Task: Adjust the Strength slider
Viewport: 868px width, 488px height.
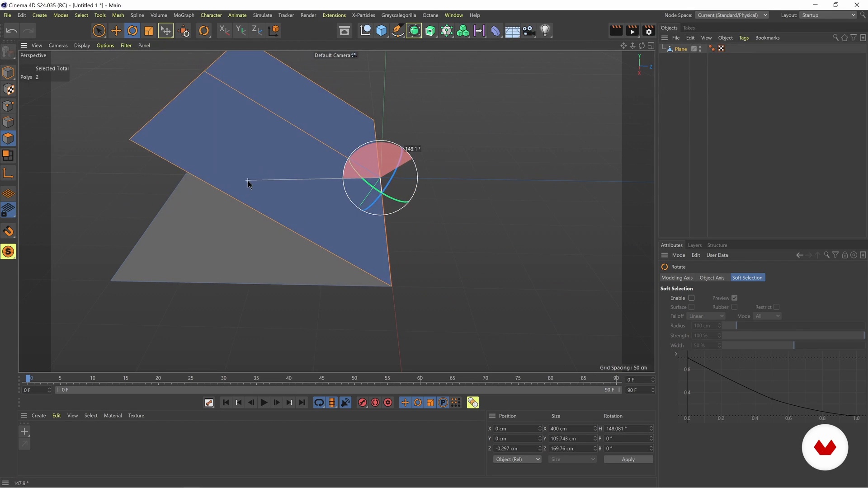Action: [x=794, y=336]
